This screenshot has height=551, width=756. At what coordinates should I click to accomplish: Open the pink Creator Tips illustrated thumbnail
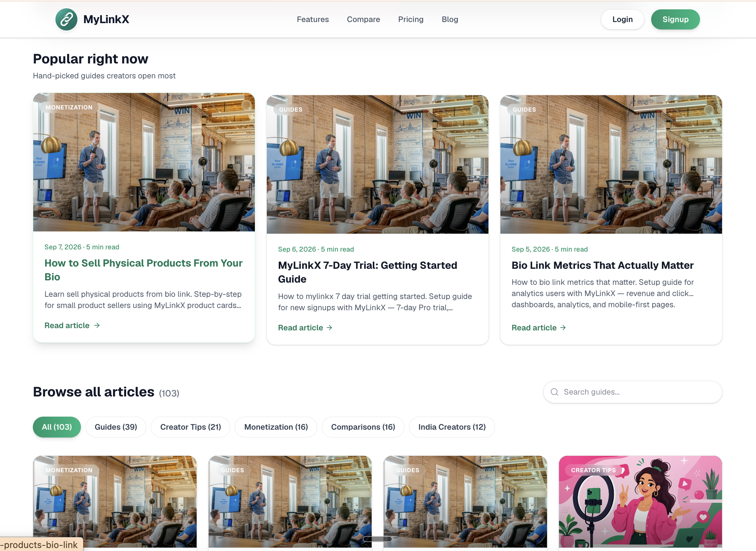click(x=640, y=502)
